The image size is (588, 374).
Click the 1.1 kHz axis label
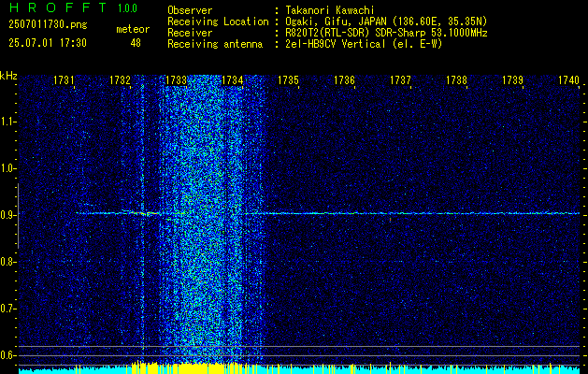[7, 122]
